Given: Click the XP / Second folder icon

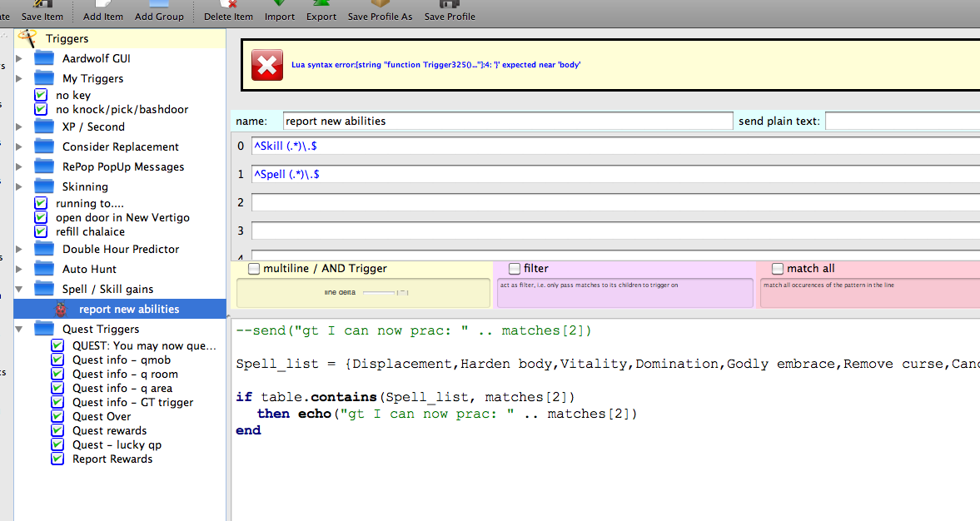Looking at the screenshot, I should pos(44,127).
